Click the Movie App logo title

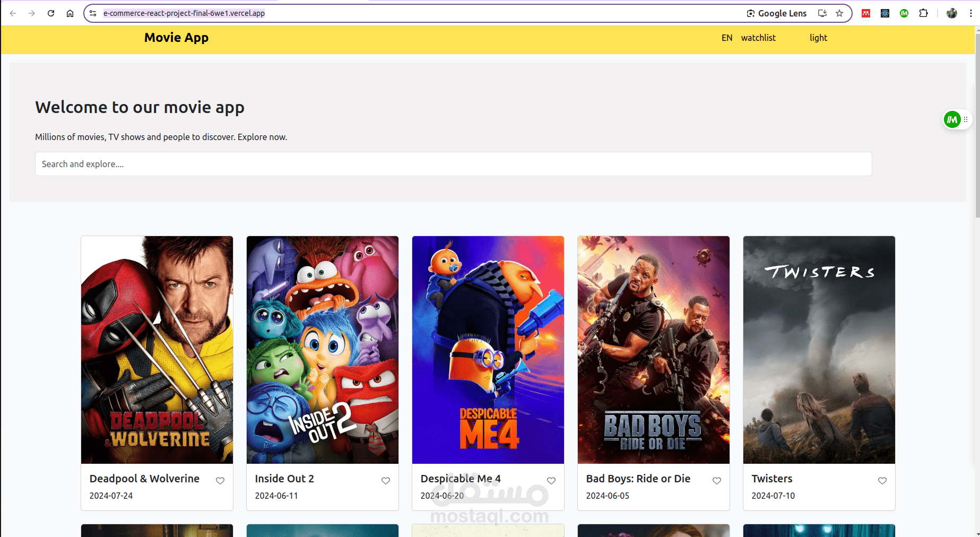point(177,38)
